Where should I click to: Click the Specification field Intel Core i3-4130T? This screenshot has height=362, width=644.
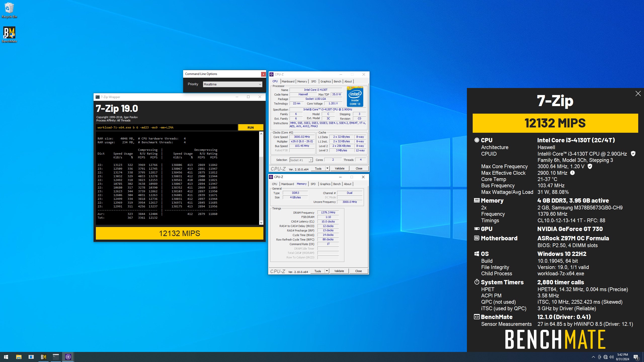click(328, 109)
